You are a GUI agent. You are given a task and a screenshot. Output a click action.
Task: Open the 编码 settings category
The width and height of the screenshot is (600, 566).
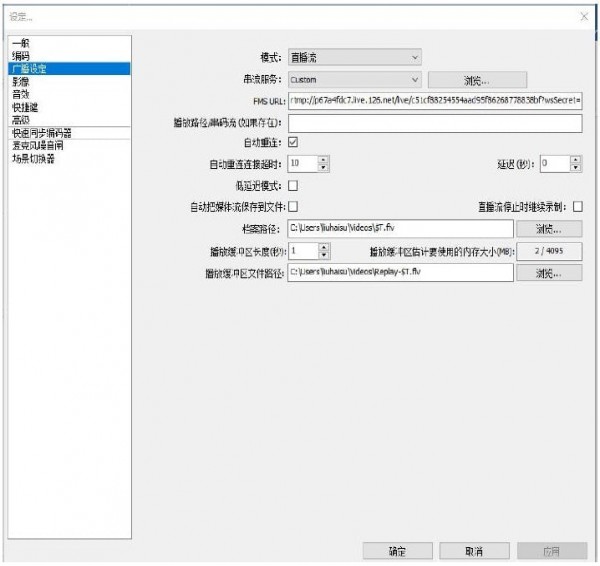coord(69,56)
